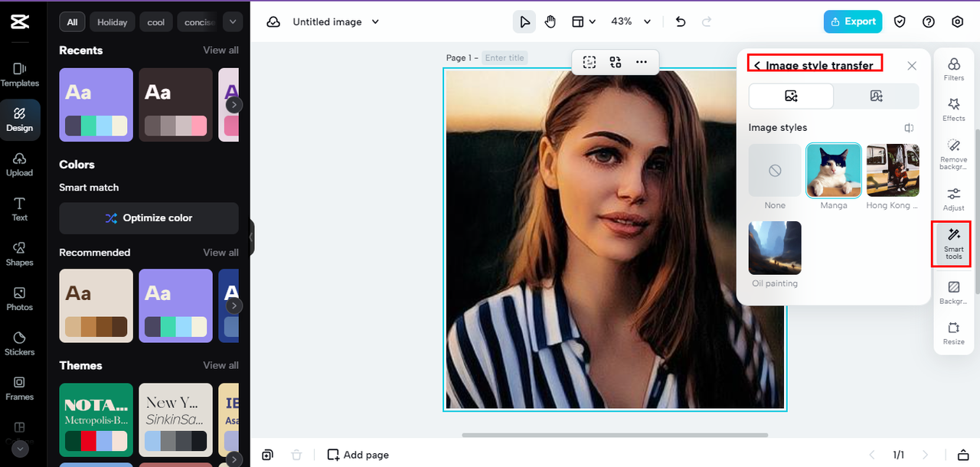Open the Adjust tool
This screenshot has width=980, height=467.
coord(954,199)
